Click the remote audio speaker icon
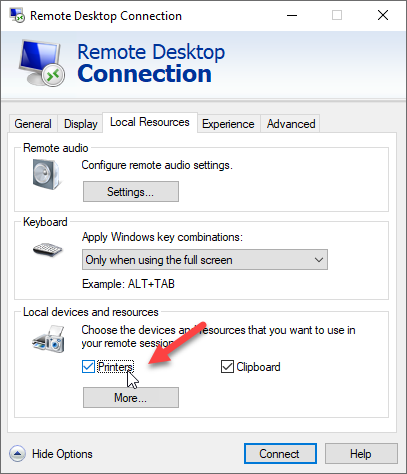This screenshot has height=474, width=407. coord(47,174)
